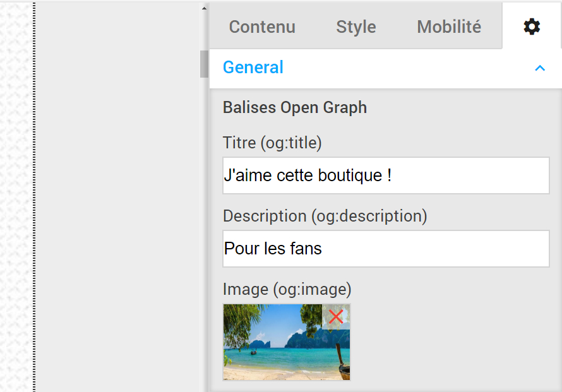Collapse the General section chevron
The width and height of the screenshot is (562, 392).
click(x=540, y=68)
